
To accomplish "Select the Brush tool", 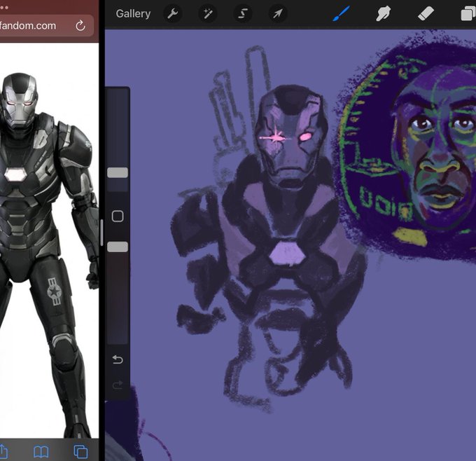I will 341,14.
